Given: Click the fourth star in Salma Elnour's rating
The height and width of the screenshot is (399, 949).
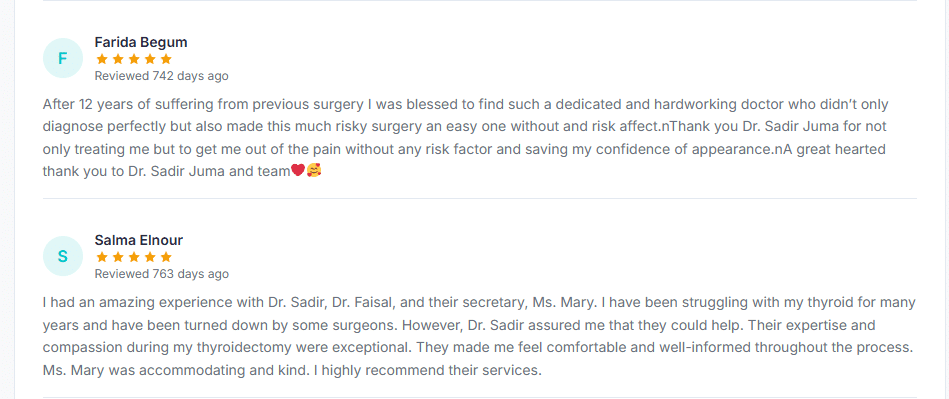Looking at the screenshot, I should pos(150,257).
